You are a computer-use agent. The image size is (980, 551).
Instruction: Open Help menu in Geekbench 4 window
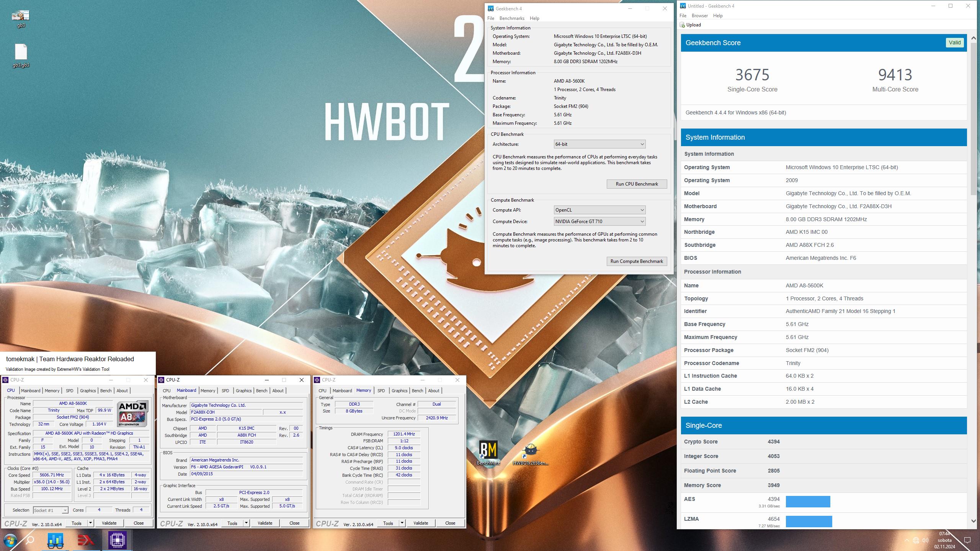coord(534,18)
